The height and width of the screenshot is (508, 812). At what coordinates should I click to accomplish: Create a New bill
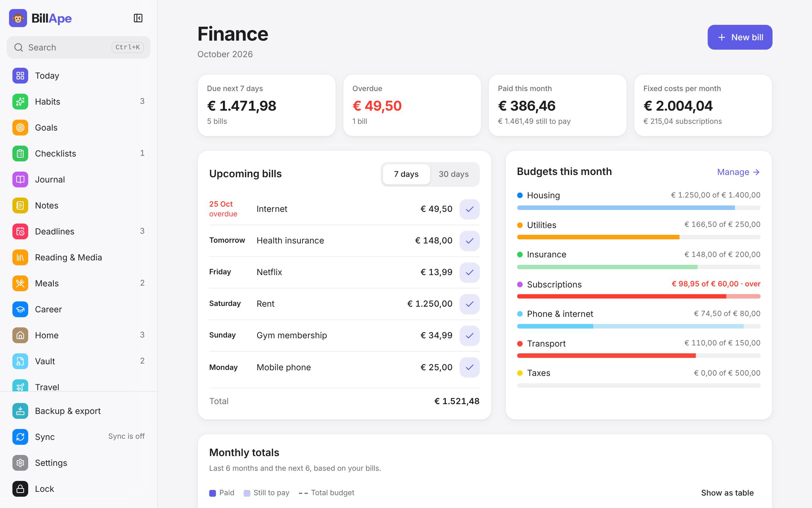[740, 37]
